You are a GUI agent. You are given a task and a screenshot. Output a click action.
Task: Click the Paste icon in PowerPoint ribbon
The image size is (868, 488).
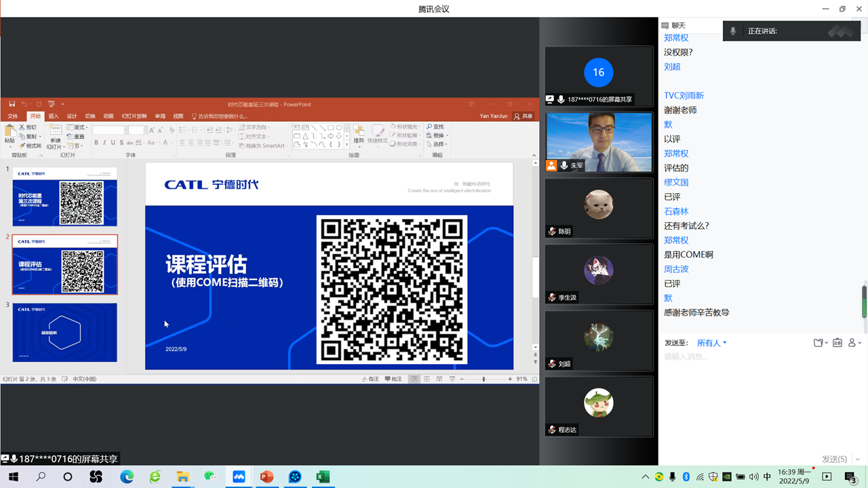(x=9, y=131)
